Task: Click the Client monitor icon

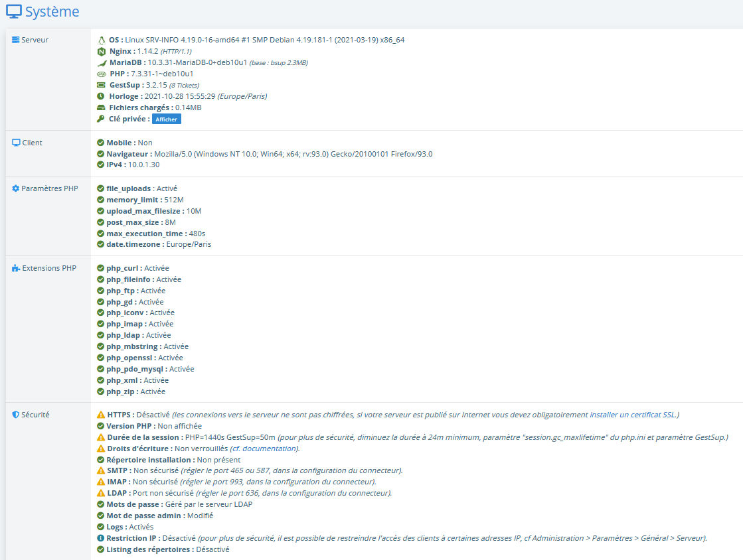Action: pos(16,143)
